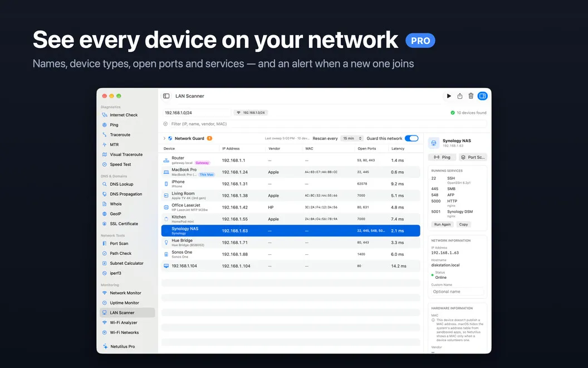This screenshot has width=588, height=368.
Task: Click the device filter search field
Action: pos(325,124)
